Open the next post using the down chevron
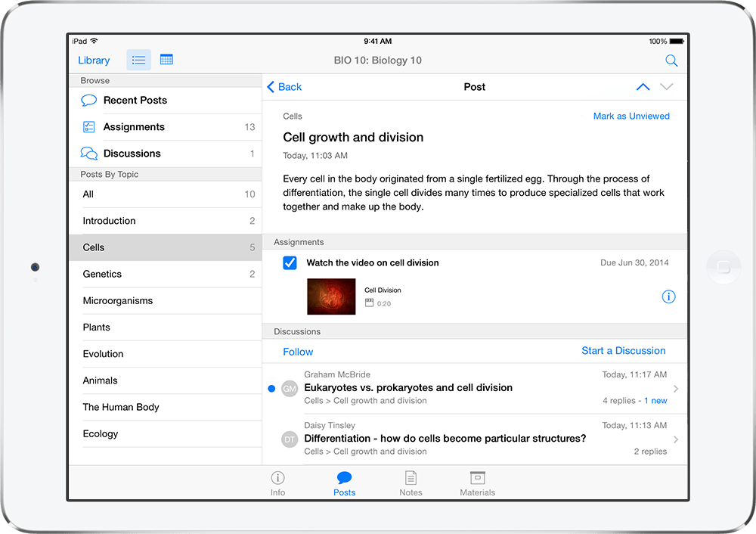 [x=667, y=87]
